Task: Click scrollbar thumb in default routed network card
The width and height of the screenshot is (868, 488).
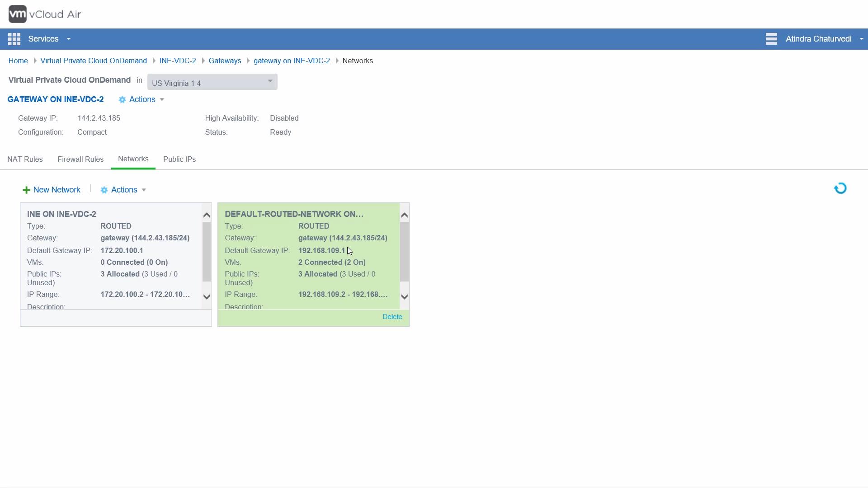Action: click(405, 252)
